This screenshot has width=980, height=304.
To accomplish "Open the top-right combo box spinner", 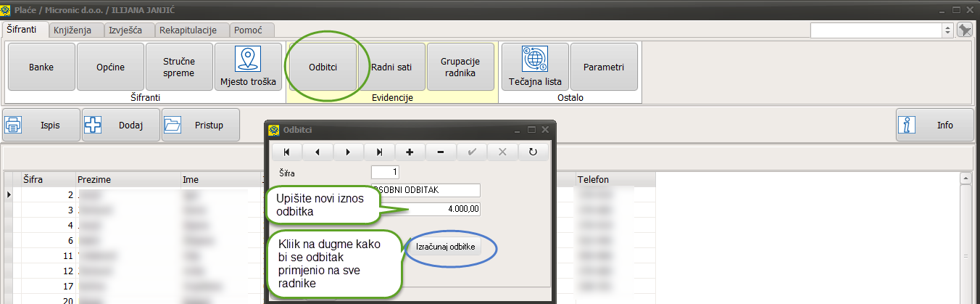I will (947, 30).
